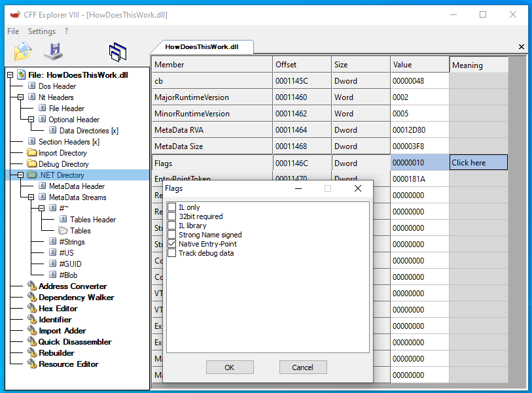Select the #US stream node

point(67,253)
